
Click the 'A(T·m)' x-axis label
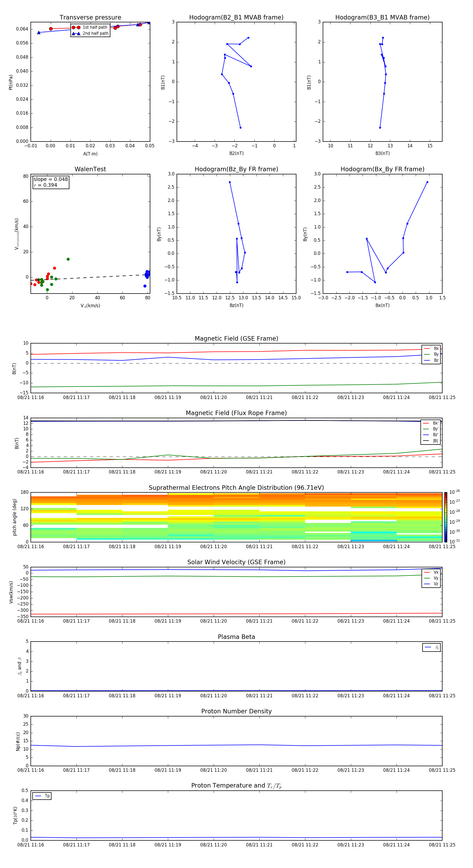coord(90,154)
